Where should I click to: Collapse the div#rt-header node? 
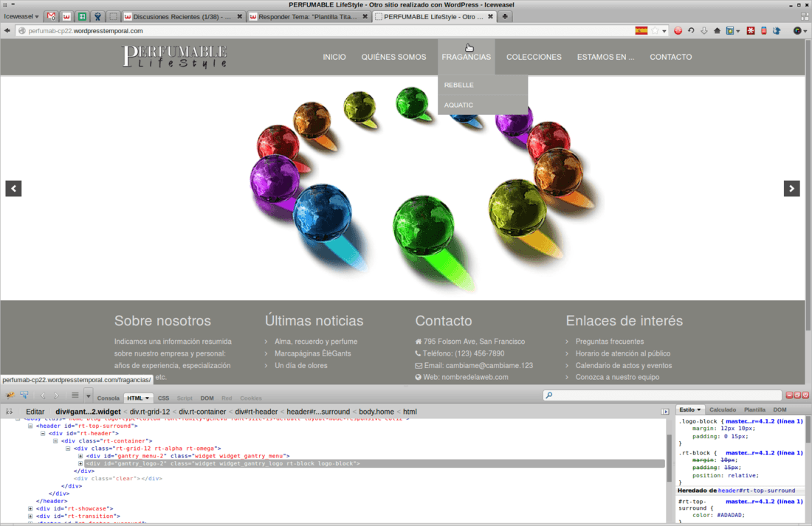(43, 433)
